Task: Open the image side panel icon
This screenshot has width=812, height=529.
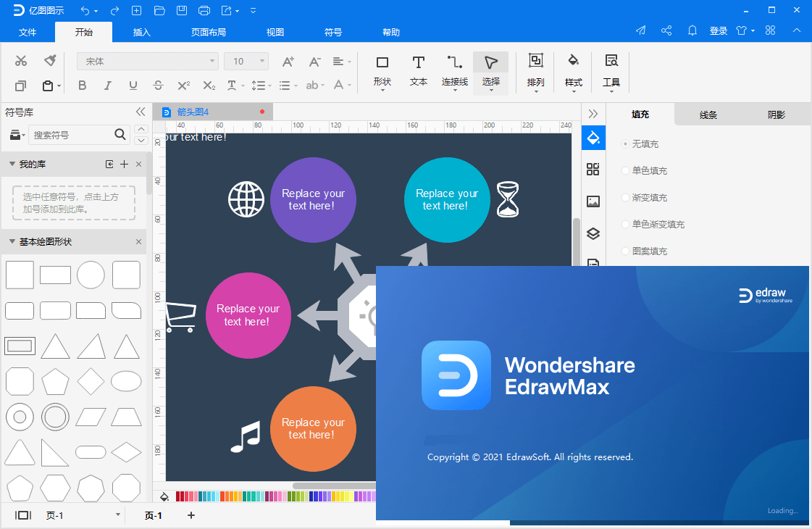Action: coord(593,201)
